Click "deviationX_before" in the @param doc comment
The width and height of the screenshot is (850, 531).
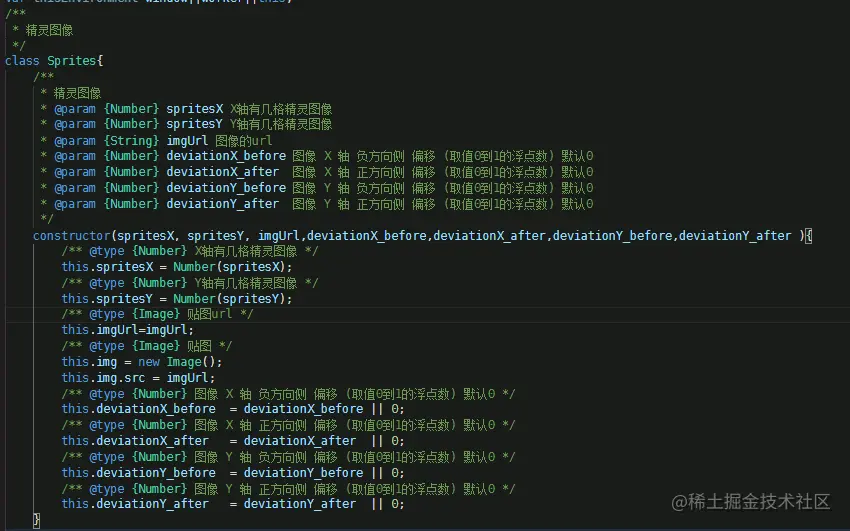coord(226,156)
